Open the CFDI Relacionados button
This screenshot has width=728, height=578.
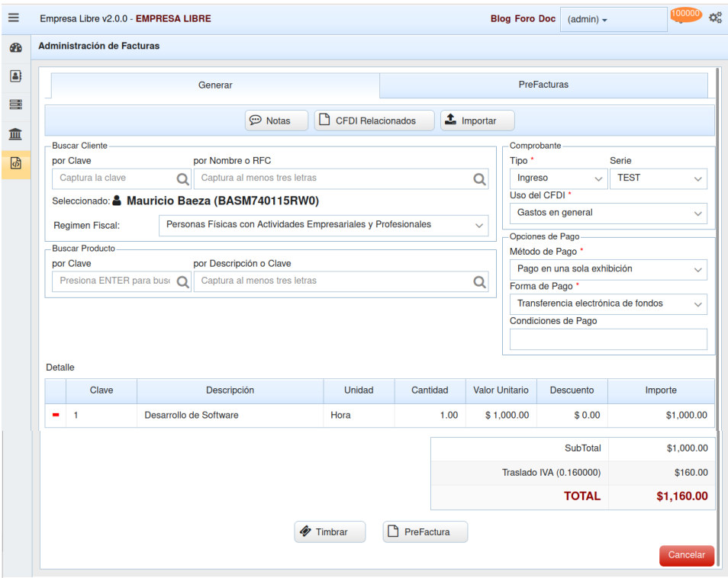pos(374,120)
